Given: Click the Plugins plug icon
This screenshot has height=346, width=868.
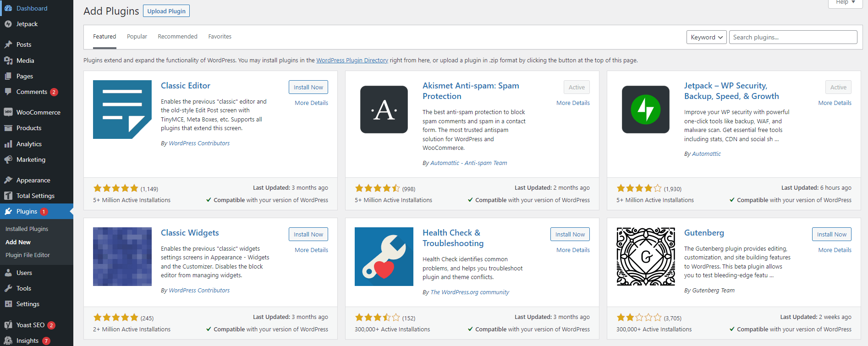Looking at the screenshot, I should coord(8,211).
